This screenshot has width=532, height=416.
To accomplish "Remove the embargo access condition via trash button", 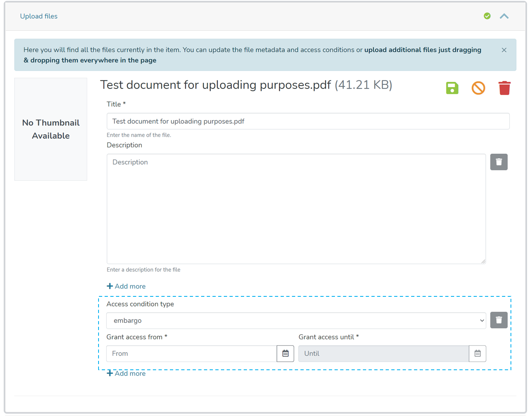I will [499, 320].
